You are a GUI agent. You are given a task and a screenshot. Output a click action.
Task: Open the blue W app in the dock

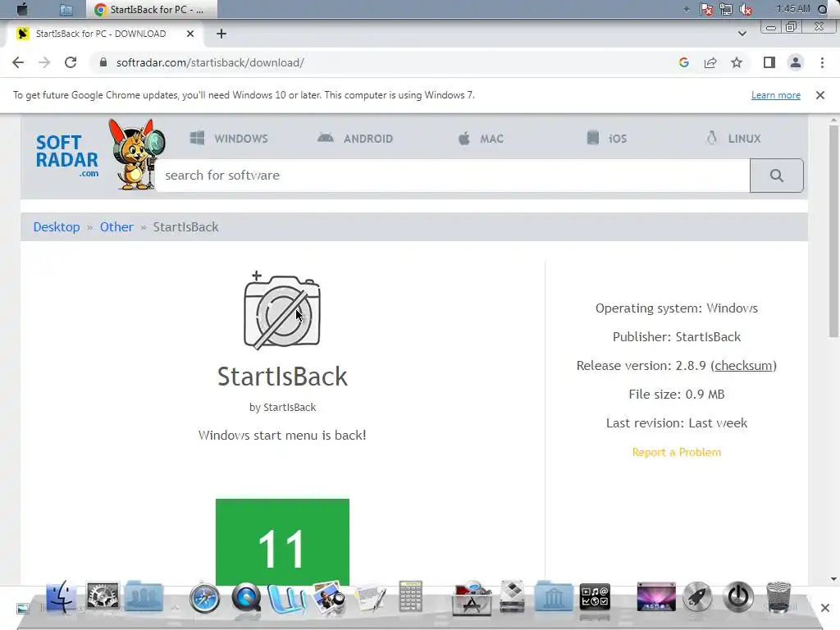click(x=287, y=598)
